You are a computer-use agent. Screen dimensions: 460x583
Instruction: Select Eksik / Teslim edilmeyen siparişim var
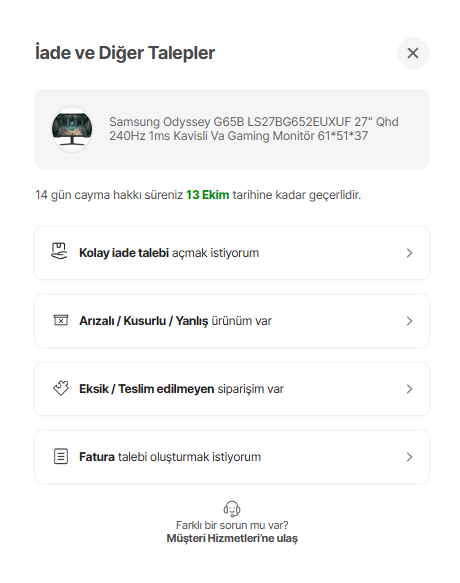click(232, 389)
